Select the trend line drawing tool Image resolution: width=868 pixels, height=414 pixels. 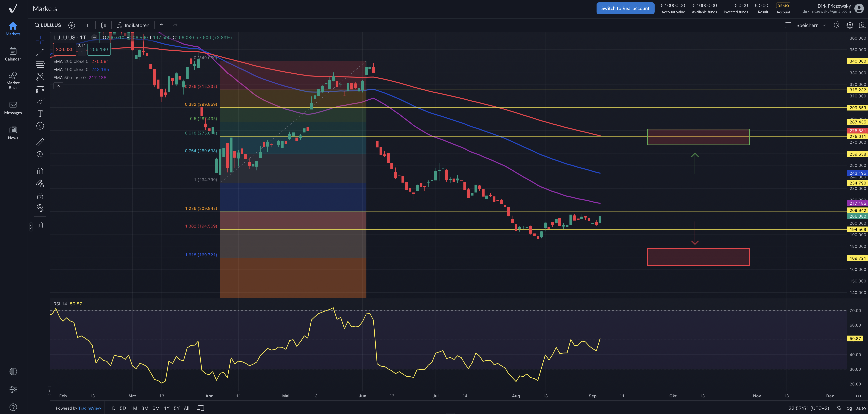tap(40, 52)
